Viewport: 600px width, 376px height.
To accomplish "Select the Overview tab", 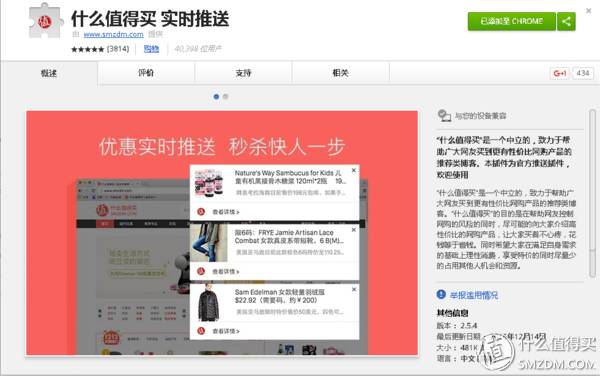I will click(49, 73).
